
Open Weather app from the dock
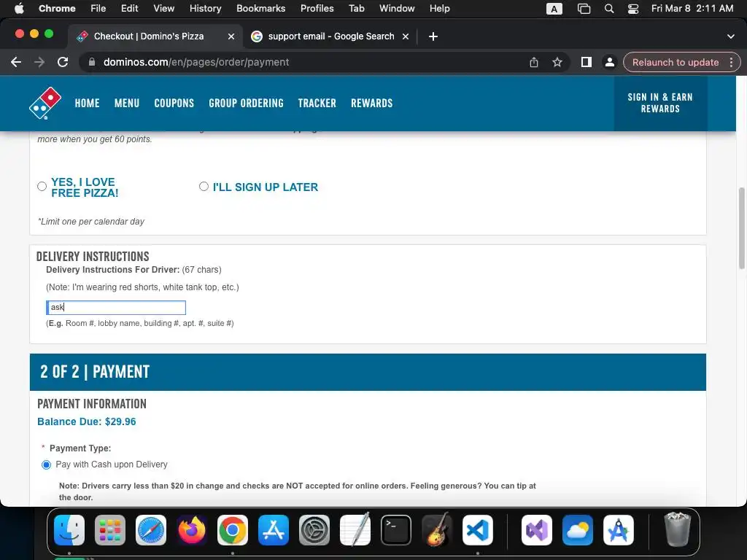(578, 530)
